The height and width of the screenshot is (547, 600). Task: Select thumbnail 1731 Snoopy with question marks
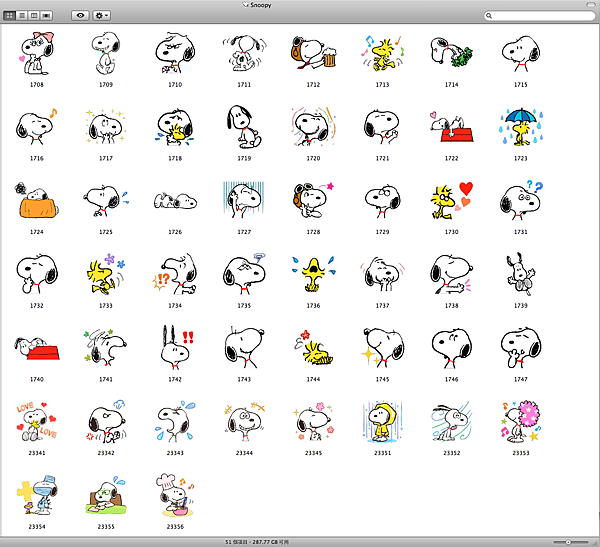click(x=521, y=200)
